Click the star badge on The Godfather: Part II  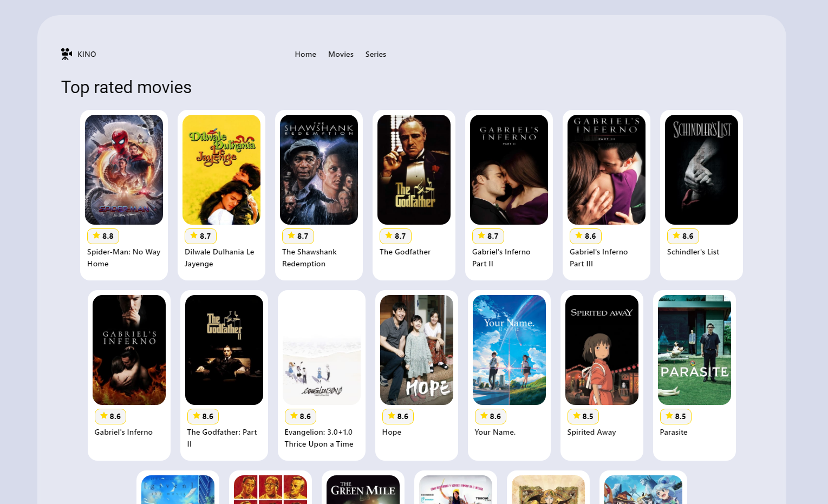point(203,416)
